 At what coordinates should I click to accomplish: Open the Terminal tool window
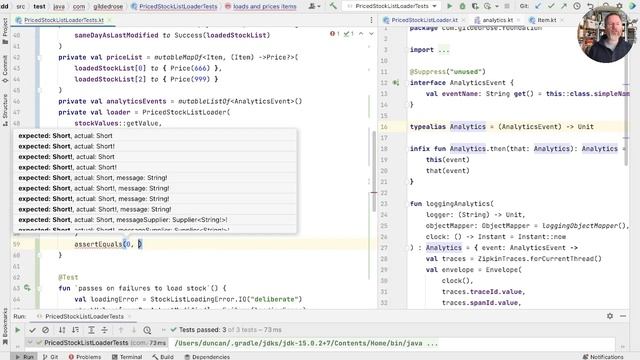pos(127,357)
